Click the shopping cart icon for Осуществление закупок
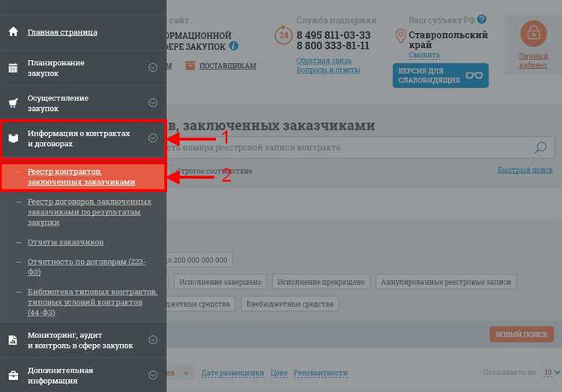The height and width of the screenshot is (392, 562). 13,103
